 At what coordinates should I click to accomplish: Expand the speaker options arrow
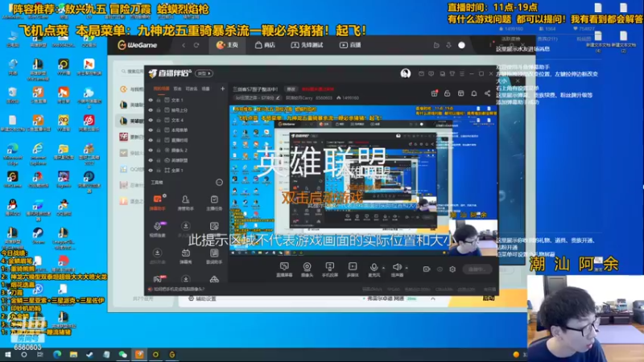407,268
